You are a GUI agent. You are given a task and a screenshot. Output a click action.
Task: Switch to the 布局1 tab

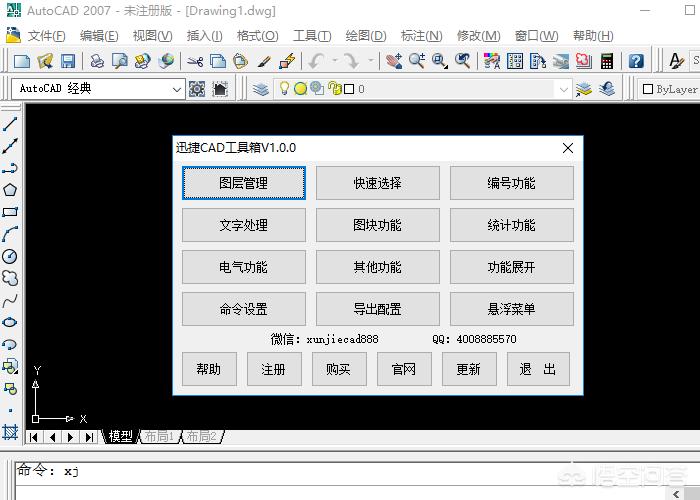(x=160, y=436)
